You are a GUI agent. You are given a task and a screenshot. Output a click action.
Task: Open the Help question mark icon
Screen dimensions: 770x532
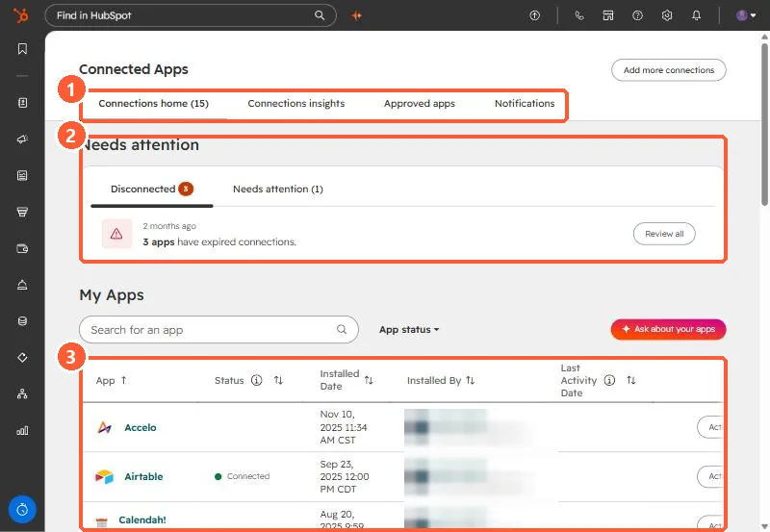click(637, 15)
